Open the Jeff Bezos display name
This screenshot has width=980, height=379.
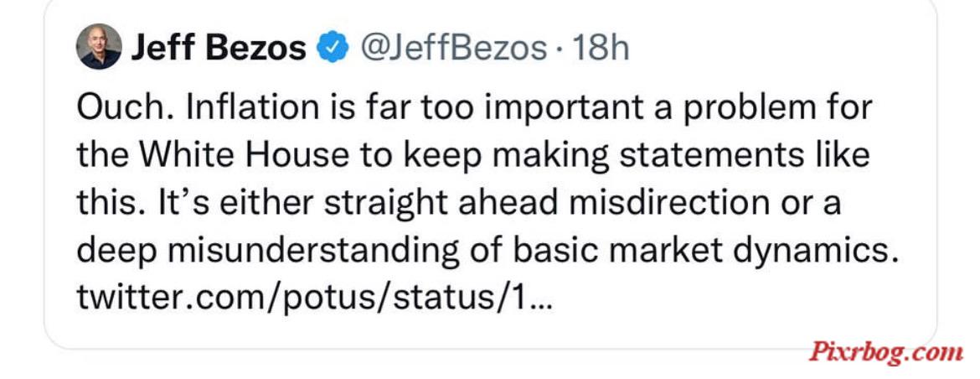coord(219,48)
